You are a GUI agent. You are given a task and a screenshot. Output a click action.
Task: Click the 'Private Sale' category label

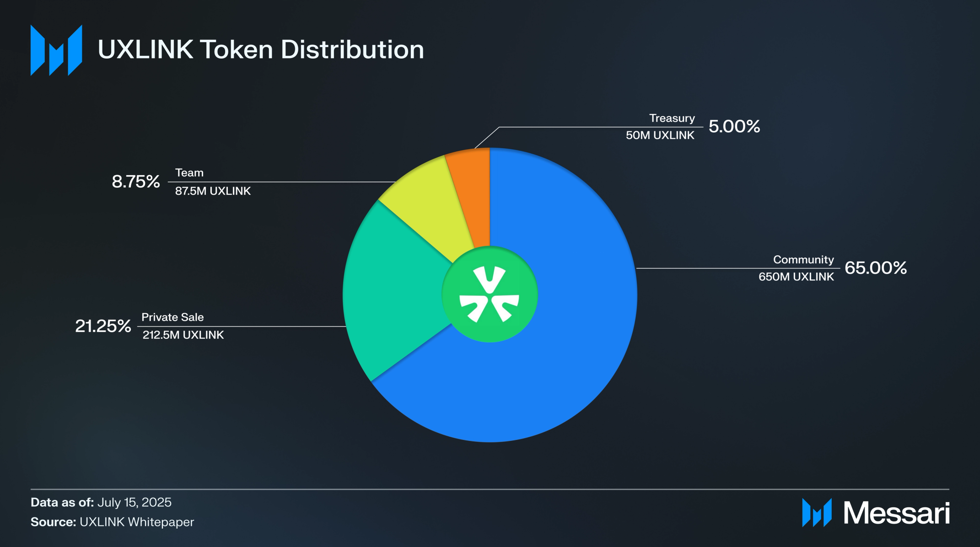tap(172, 317)
